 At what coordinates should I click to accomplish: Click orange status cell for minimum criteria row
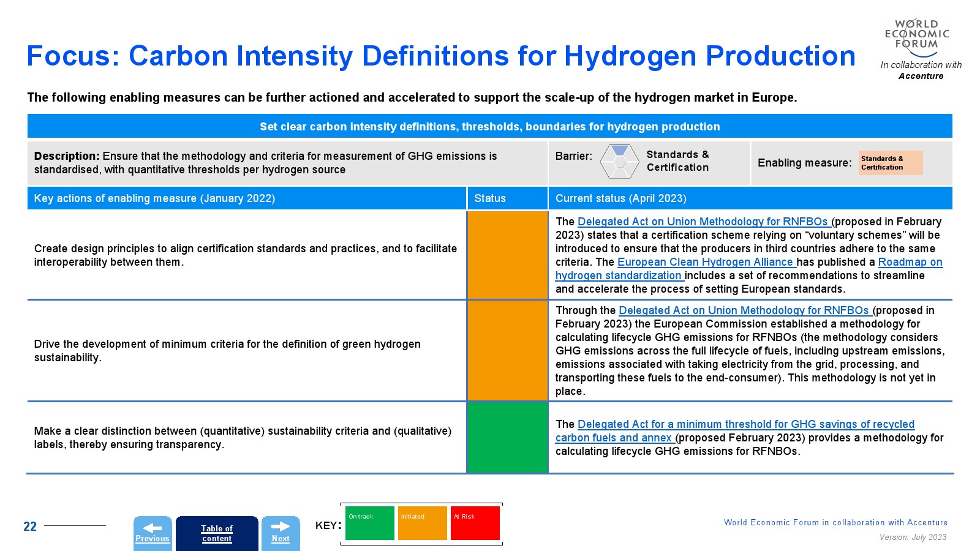point(507,351)
